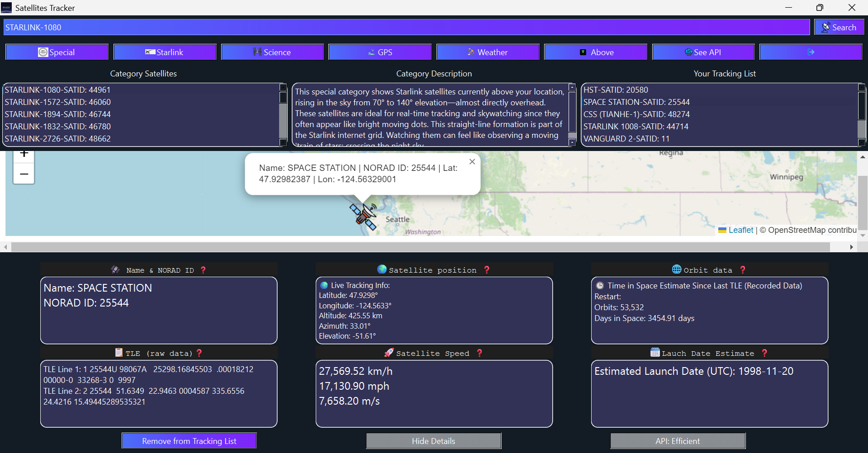Open the Science category
Image resolution: width=868 pixels, height=453 pixels.
(272, 52)
